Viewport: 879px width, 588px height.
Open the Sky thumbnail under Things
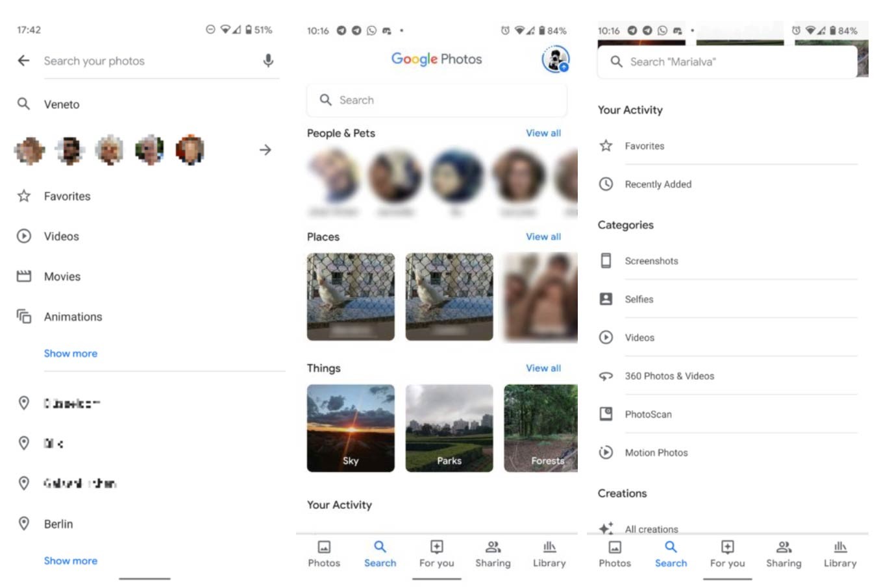(x=351, y=428)
